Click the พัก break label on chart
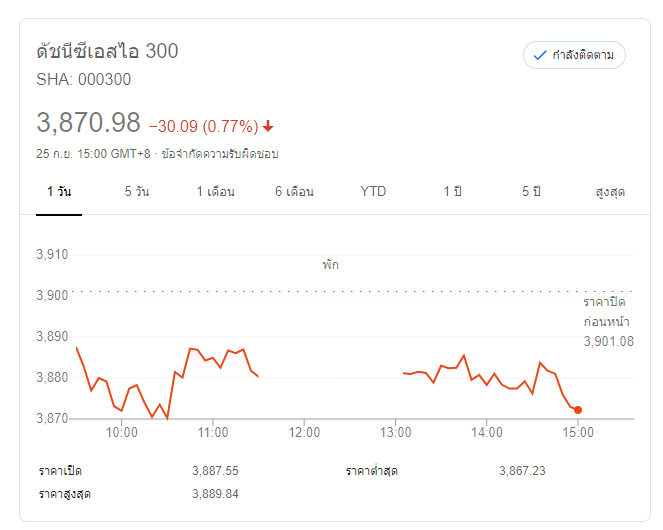Viewport: 663px width, 530px height. click(330, 265)
